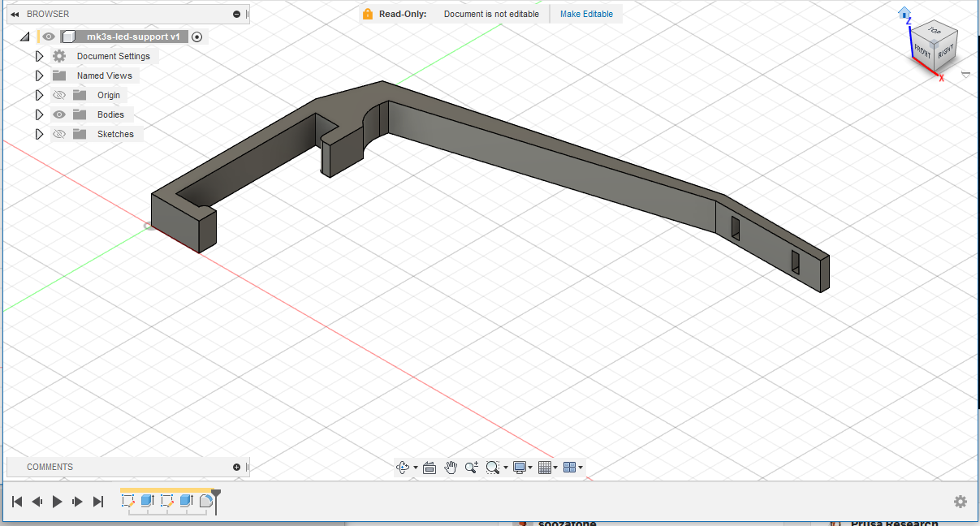Screen dimensions: 980x526
Task: Click the Bodies folder icon
Action: (80, 114)
